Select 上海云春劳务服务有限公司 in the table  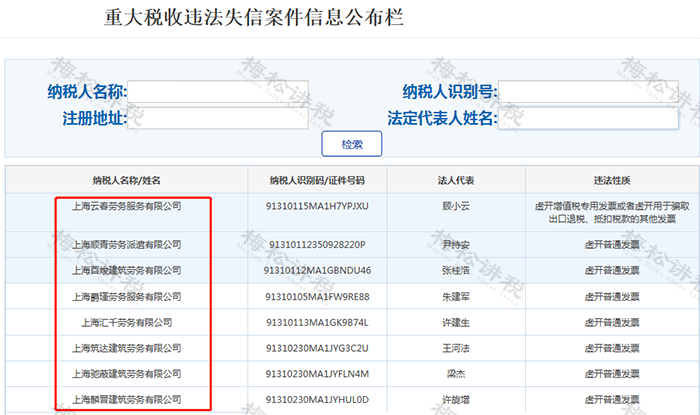tap(127, 206)
